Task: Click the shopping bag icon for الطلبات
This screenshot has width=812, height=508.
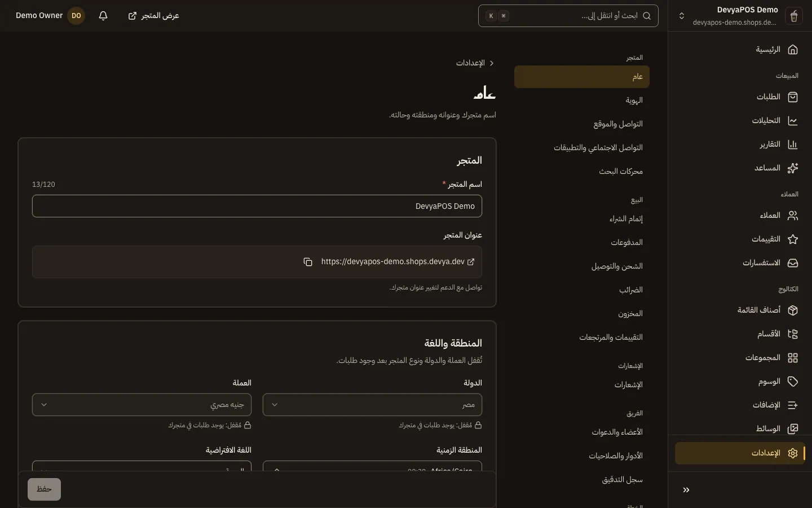Action: 793,97
